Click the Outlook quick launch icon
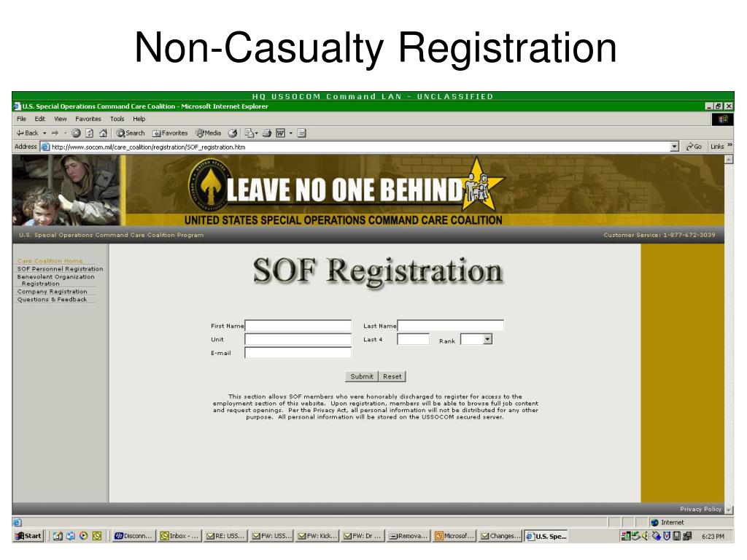747x560 pixels. (97, 536)
